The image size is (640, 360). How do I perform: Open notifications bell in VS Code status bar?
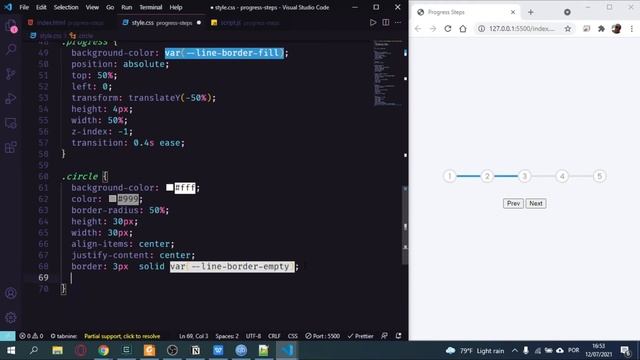(x=398, y=336)
